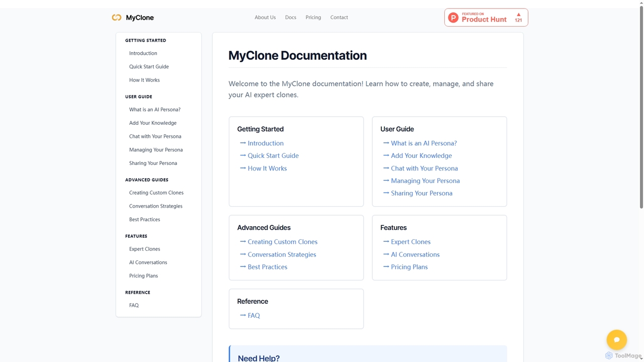Select FAQ in the sidebar
The height and width of the screenshot is (362, 644).
[x=134, y=306]
